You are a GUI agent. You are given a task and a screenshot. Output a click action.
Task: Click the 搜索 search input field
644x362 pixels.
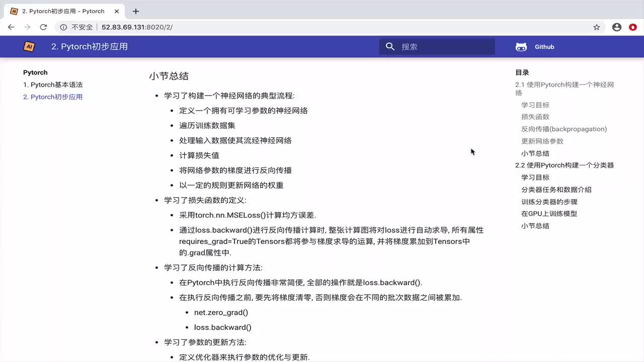437,47
